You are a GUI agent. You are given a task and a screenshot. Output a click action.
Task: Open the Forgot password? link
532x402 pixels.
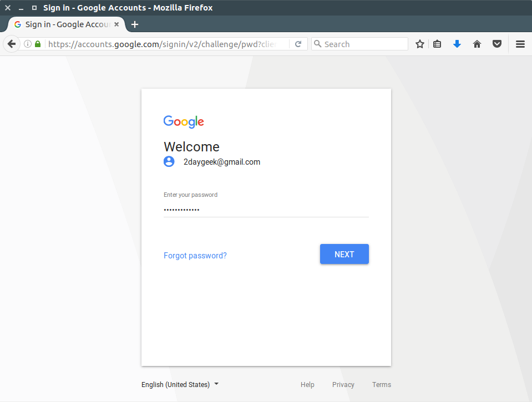click(195, 256)
